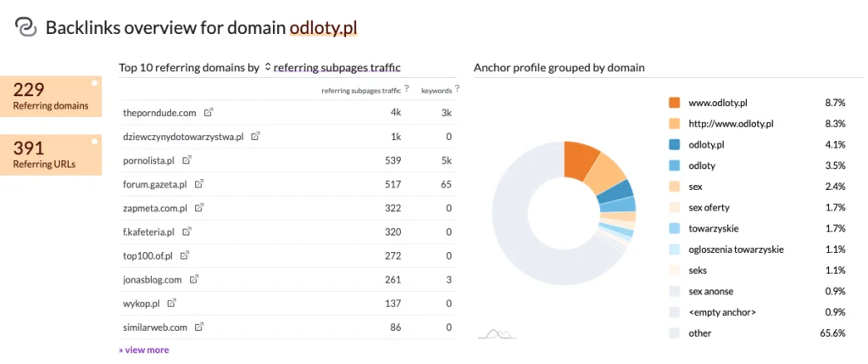Open the referring subpages traffic sort dropdown
This screenshot has width=868, height=364.
coord(332,67)
